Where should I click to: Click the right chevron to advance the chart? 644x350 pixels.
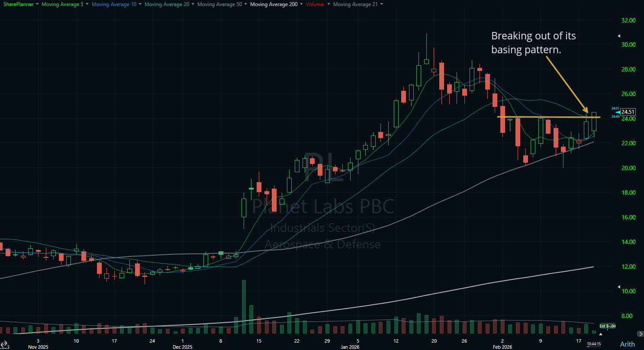tap(641, 334)
